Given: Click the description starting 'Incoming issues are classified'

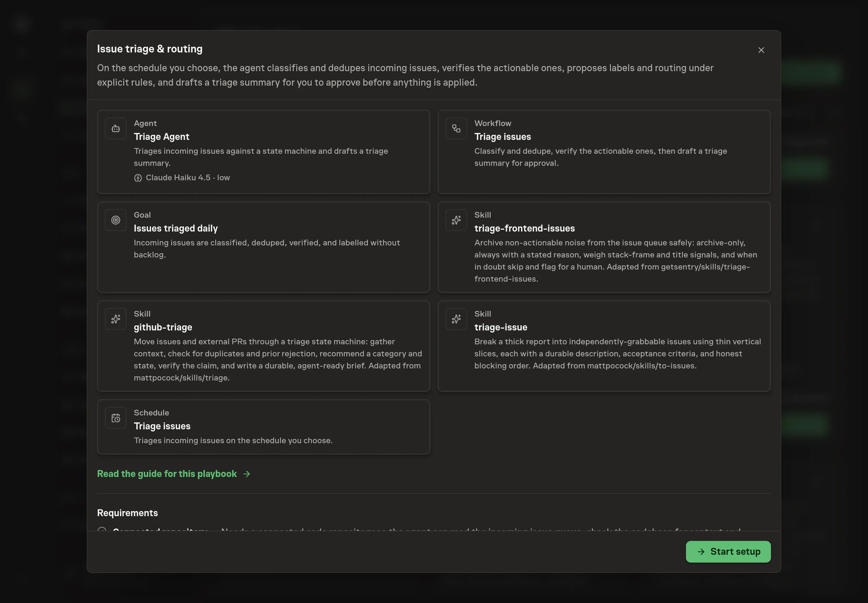Looking at the screenshot, I should coord(267,249).
